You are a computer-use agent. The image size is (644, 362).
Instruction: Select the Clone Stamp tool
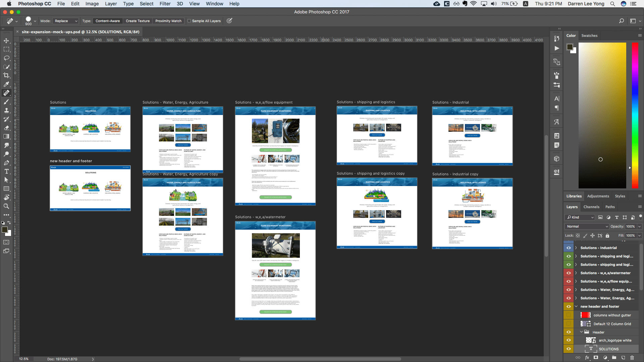[6, 110]
